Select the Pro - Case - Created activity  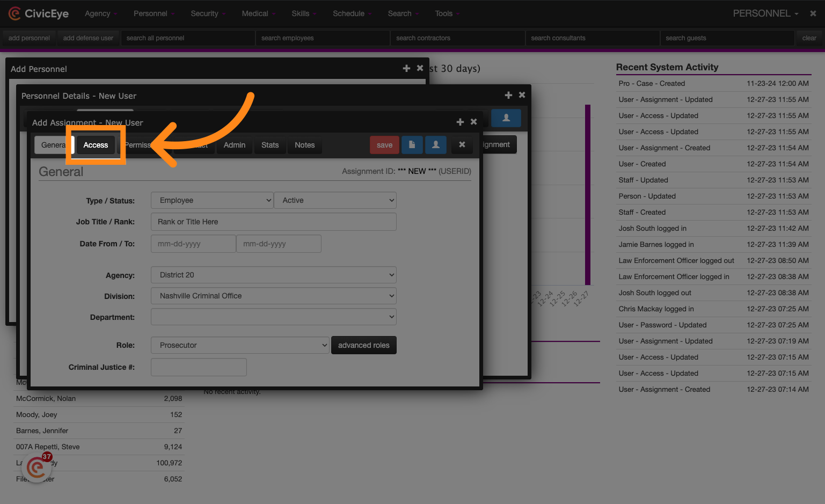[713, 83]
